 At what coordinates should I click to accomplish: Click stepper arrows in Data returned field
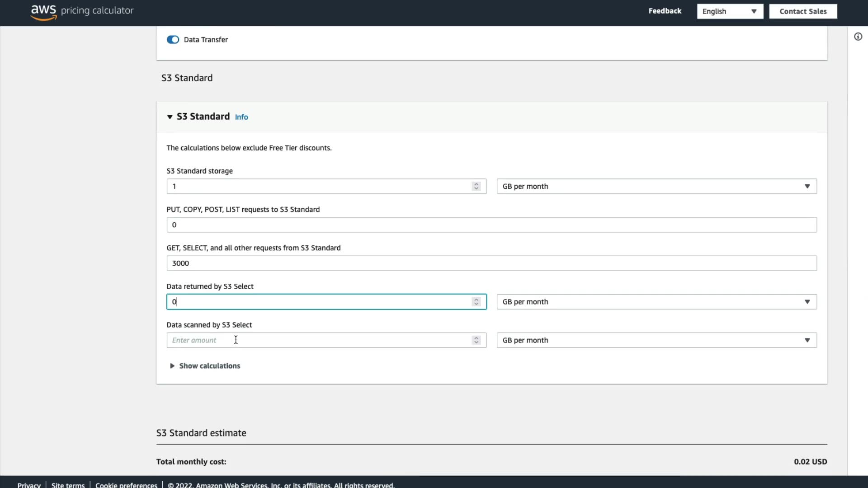[x=476, y=302]
